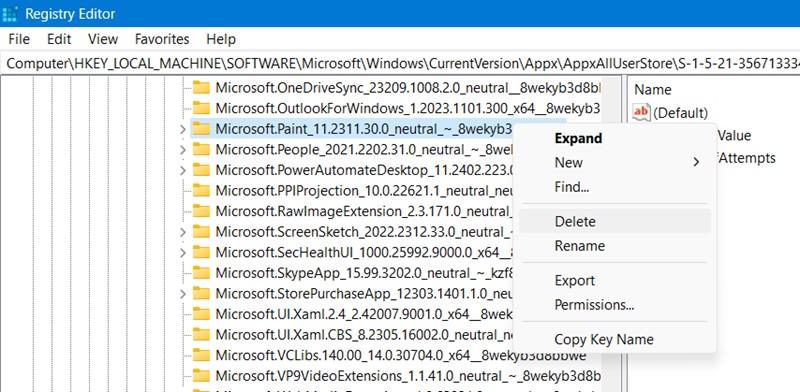Select the Microsoft.OneDriveSync_23209.1008.2.0 key
Image resolution: width=800 pixels, height=392 pixels.
[x=408, y=88]
